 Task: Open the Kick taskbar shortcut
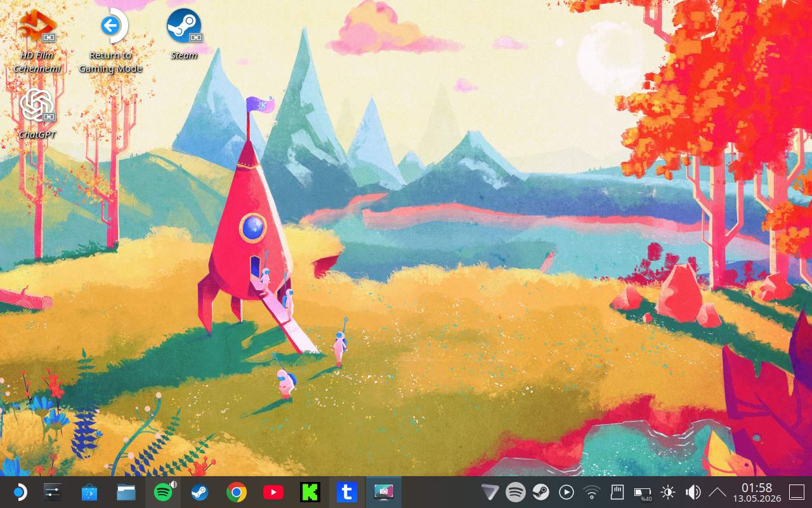coord(310,492)
